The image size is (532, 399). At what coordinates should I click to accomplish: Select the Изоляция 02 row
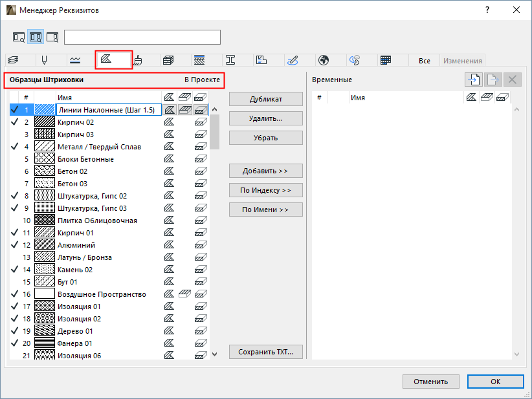[x=109, y=319]
